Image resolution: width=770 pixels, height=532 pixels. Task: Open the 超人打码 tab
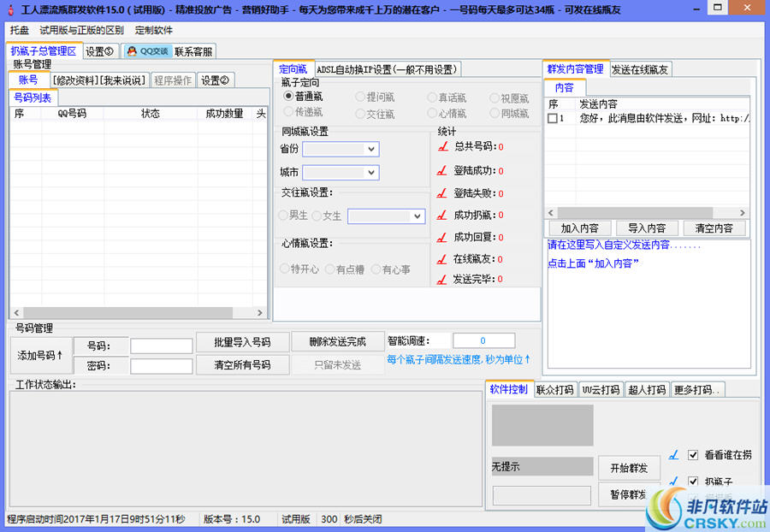[647, 390]
